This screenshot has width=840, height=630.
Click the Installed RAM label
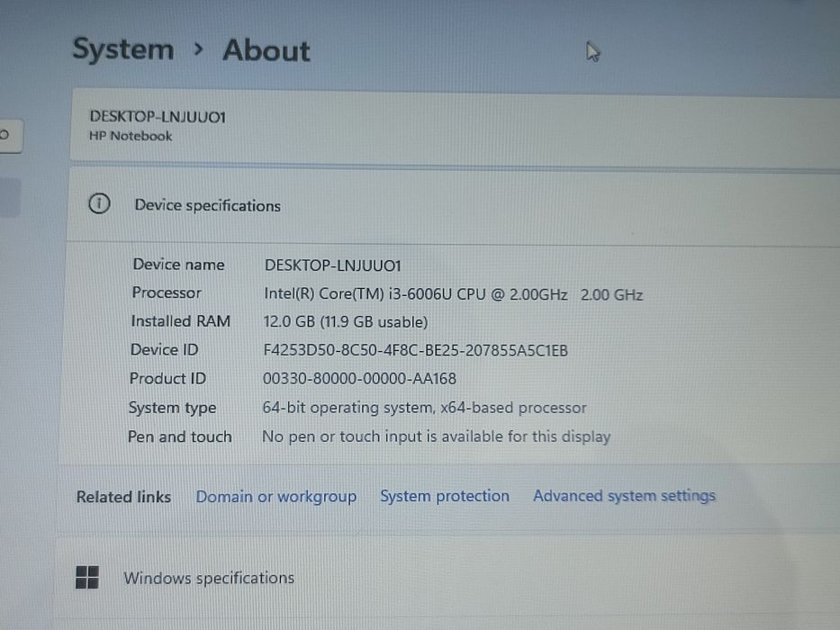[x=181, y=321]
